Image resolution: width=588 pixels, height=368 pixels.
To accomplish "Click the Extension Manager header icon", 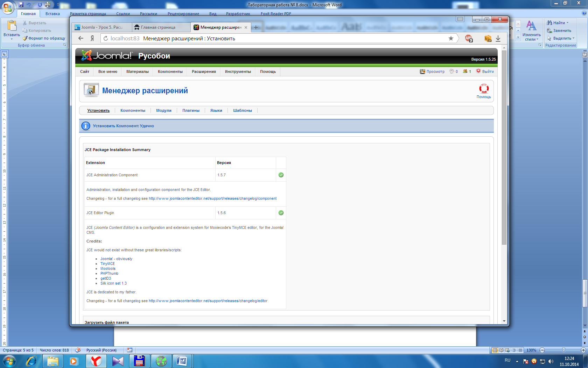I will click(91, 90).
